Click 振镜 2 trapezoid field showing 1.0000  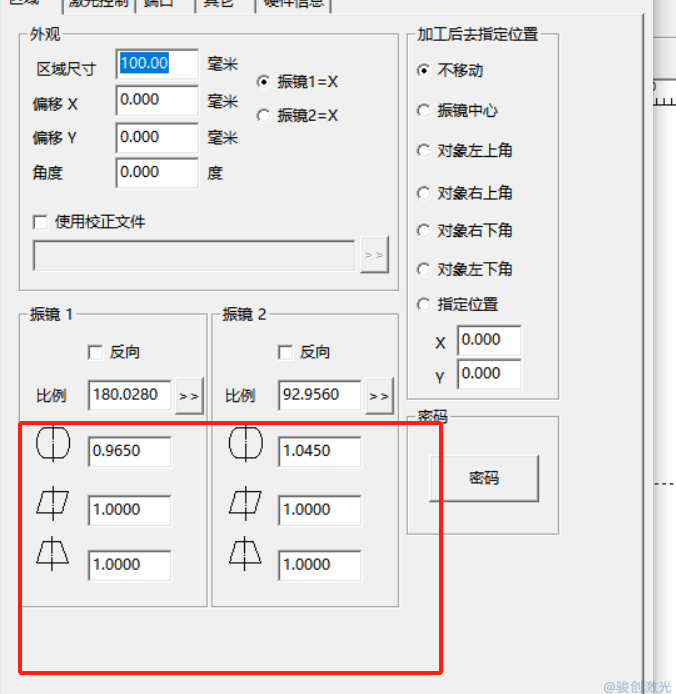click(320, 565)
